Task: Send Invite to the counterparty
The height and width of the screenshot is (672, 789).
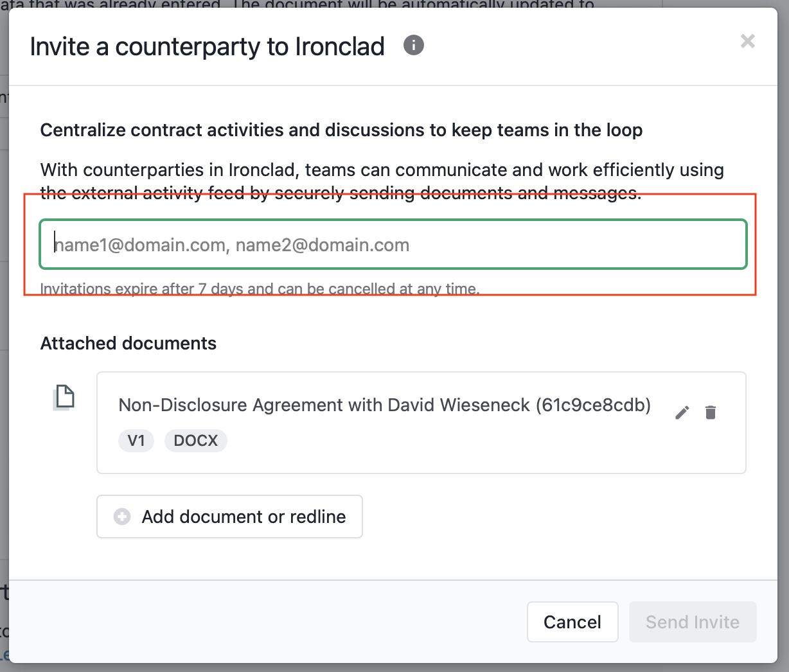Action: pos(693,622)
